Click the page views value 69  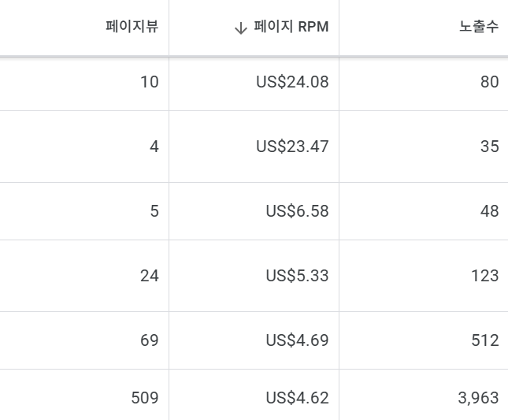tap(150, 340)
